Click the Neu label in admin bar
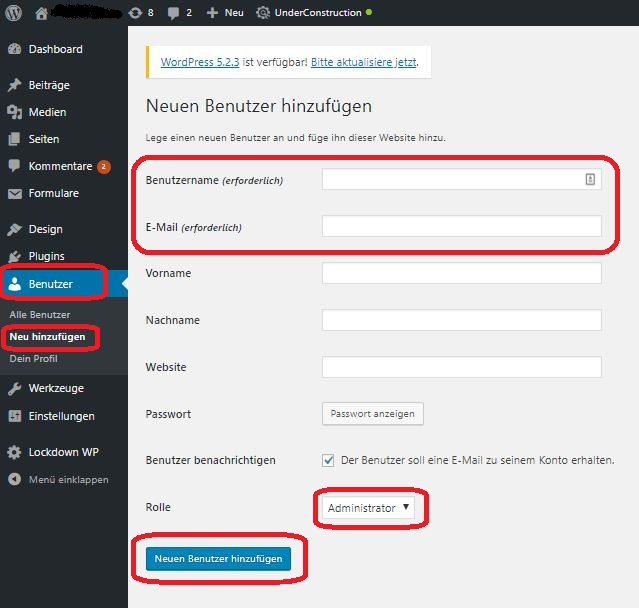The width and height of the screenshot is (639, 608). point(234,13)
